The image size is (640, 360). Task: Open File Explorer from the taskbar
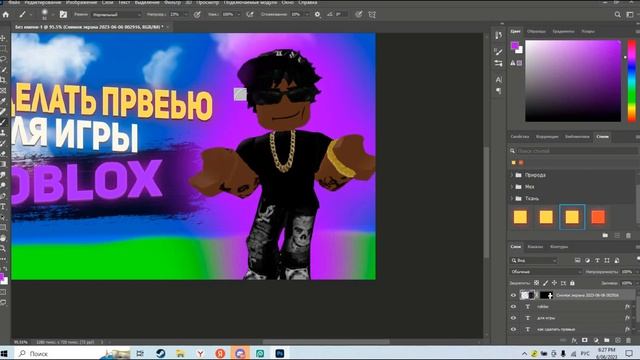click(x=180, y=353)
